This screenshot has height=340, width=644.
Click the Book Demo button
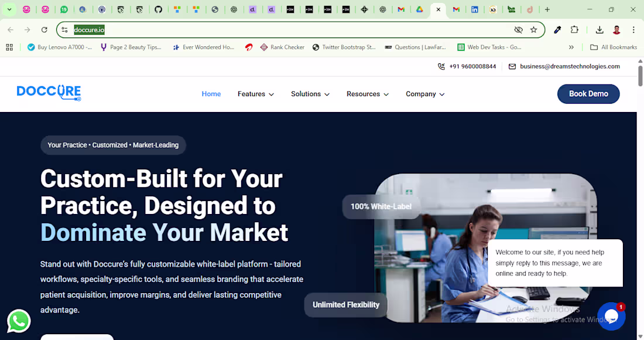588,94
